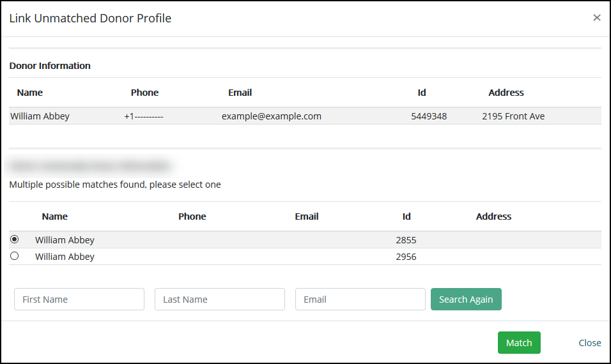Click the example@example.com email text
This screenshot has height=364, width=611.
pos(272,116)
